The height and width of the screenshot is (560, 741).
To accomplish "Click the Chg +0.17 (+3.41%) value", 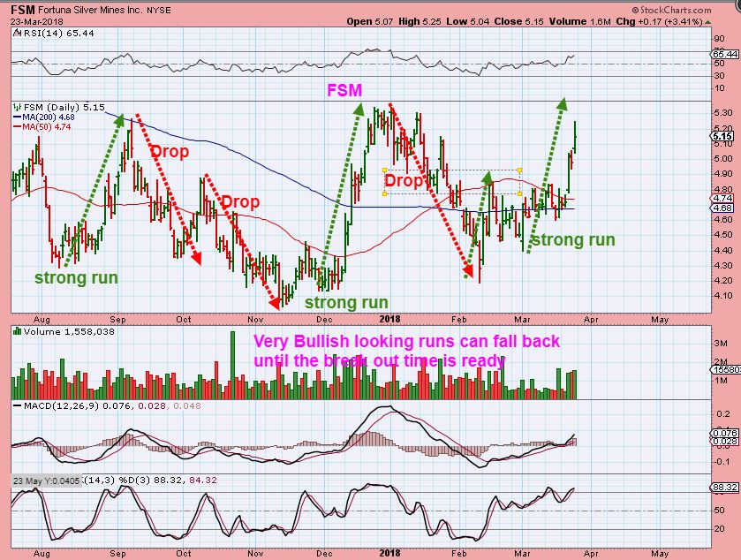I will coord(659,21).
